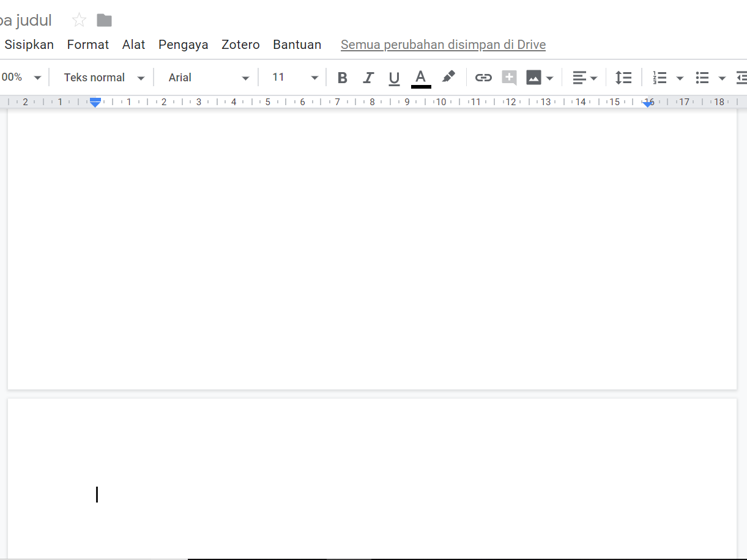Toggle italic formatting
This screenshot has height=560, width=747.
pyautogui.click(x=368, y=78)
